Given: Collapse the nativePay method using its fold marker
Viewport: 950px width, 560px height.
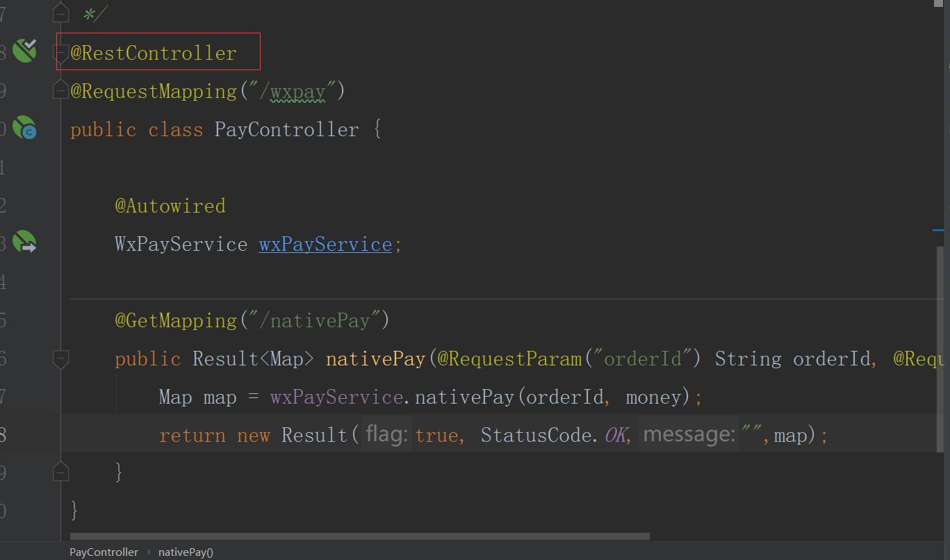Looking at the screenshot, I should (x=60, y=359).
